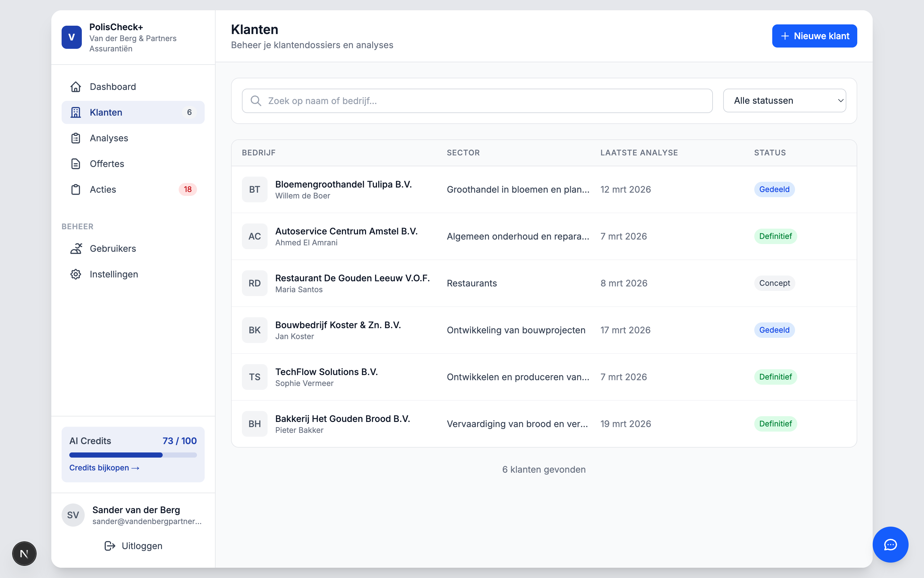This screenshot has height=578, width=924.
Task: Click the AC avatar for Autoservice Centrum
Action: (255, 236)
